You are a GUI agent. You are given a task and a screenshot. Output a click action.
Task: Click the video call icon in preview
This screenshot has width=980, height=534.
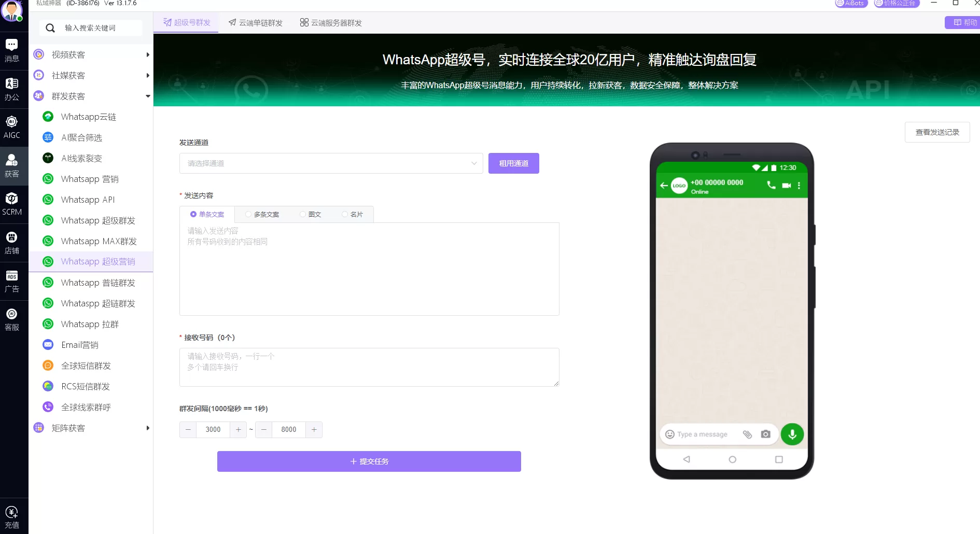(x=787, y=186)
